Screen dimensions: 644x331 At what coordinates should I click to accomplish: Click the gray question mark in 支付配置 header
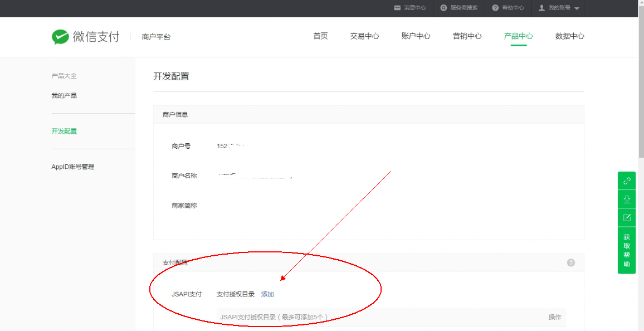570,262
